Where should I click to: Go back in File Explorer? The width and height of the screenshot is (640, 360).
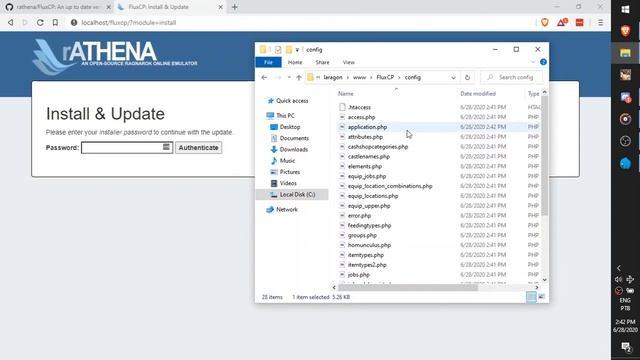tap(264, 77)
